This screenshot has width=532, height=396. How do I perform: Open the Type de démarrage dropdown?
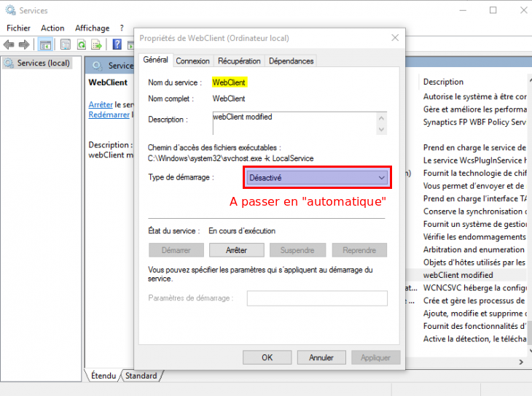[317, 177]
